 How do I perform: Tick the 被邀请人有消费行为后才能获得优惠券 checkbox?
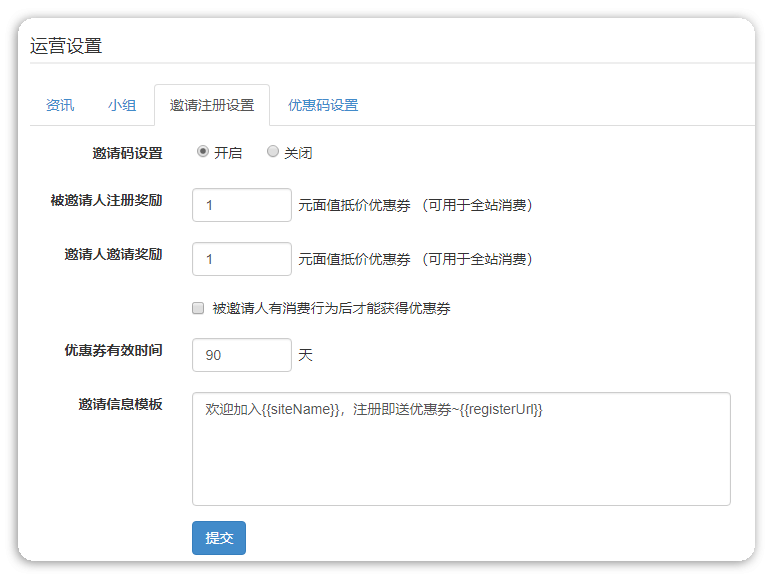click(198, 308)
